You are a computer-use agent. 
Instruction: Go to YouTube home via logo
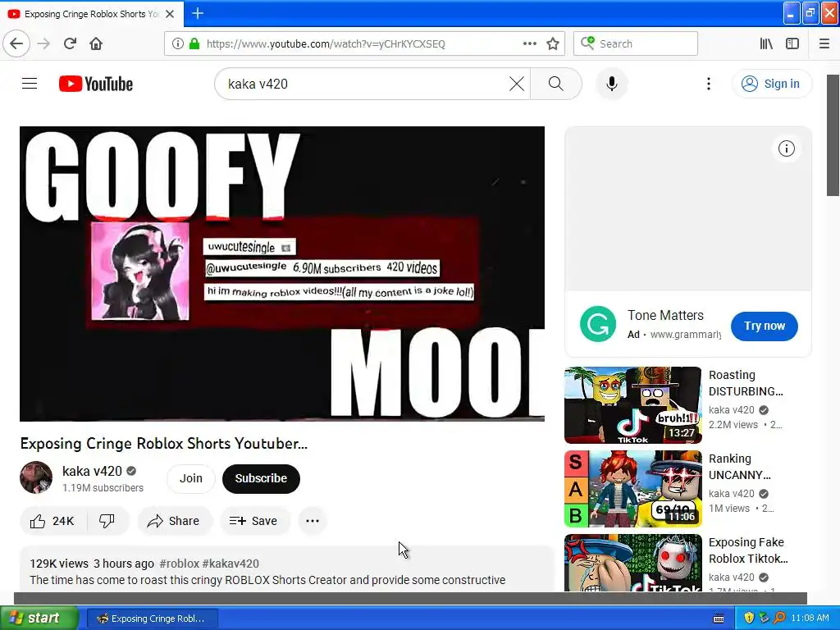[96, 84]
